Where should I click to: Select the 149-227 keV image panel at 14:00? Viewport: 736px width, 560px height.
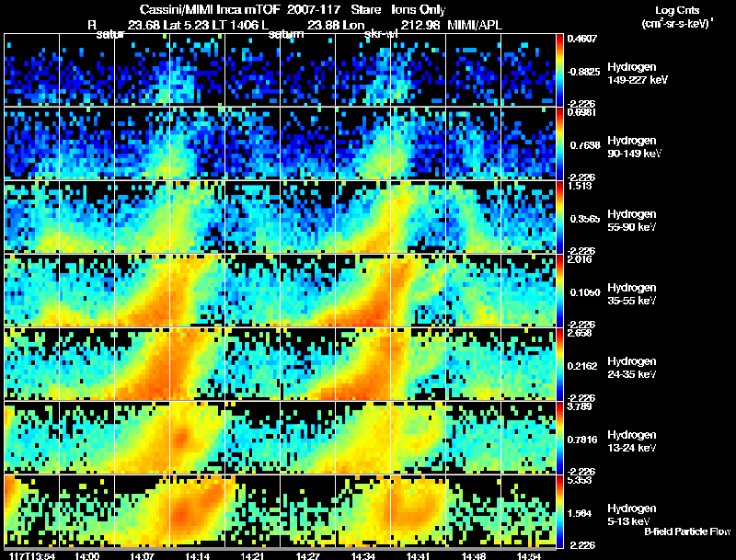[x=86, y=69]
